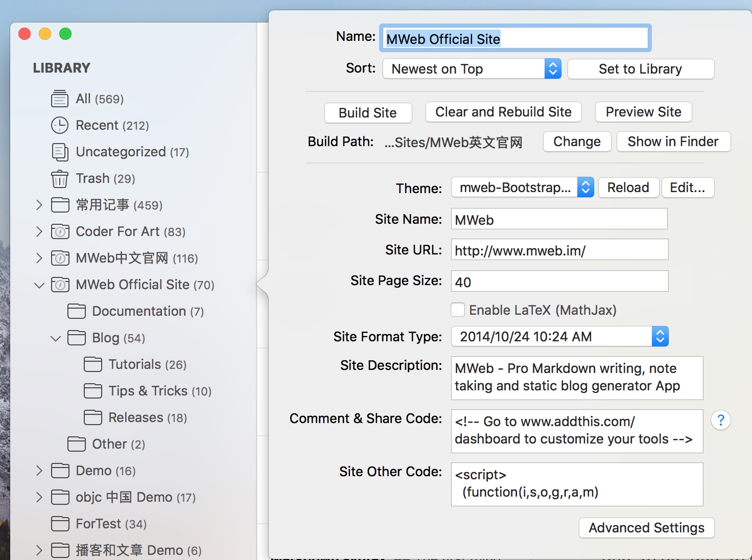Click the Documentation folder icon
752x560 pixels.
tap(77, 311)
